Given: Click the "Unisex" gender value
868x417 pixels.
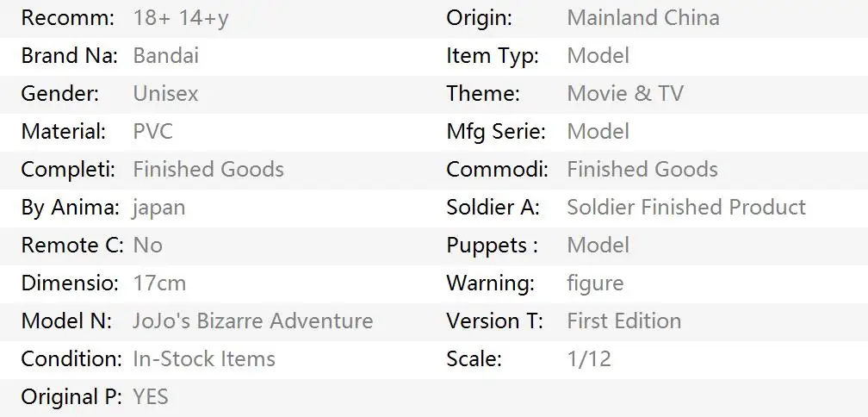Looking at the screenshot, I should (165, 94).
